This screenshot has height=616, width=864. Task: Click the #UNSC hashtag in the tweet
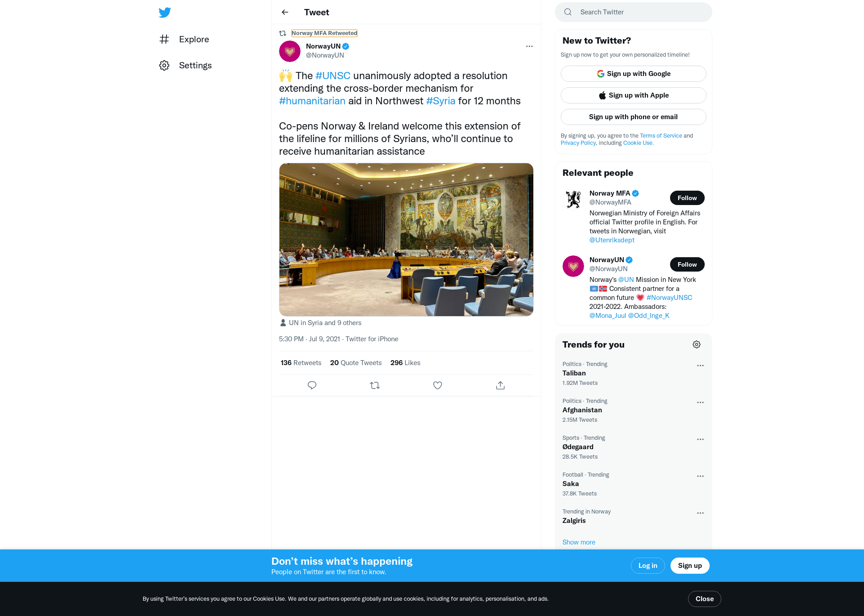coord(333,76)
